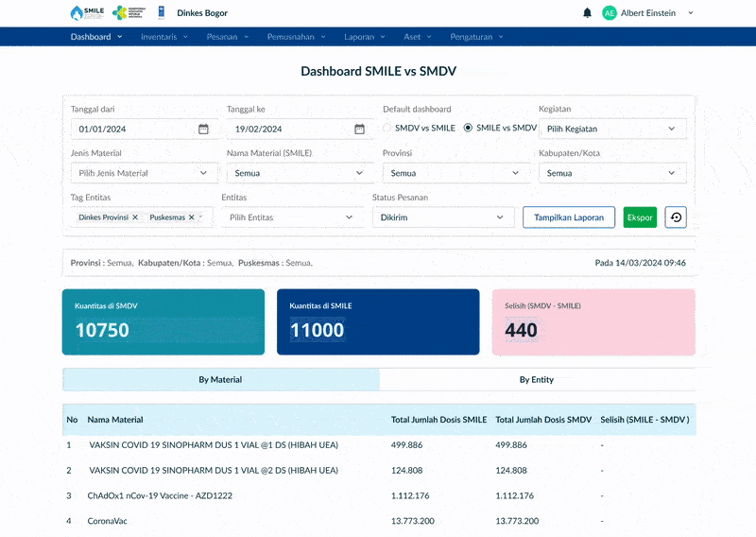The height and width of the screenshot is (537, 756).
Task: Click the UNDP logo
Action: pyautogui.click(x=162, y=13)
